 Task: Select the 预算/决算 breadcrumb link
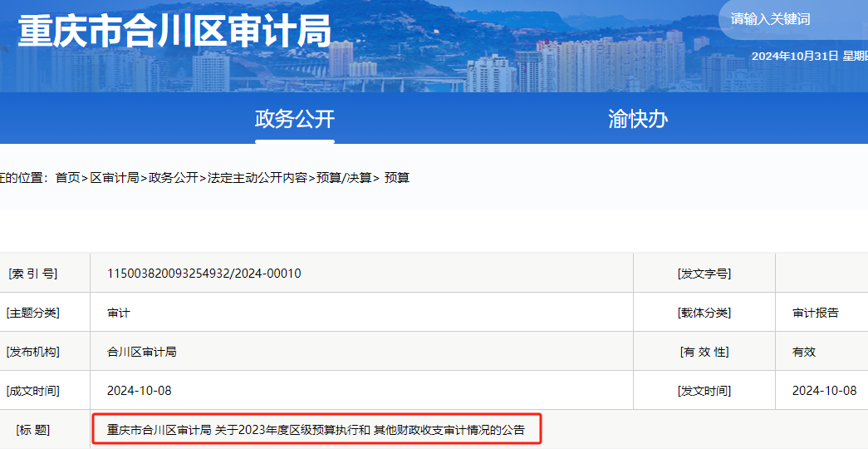click(344, 178)
